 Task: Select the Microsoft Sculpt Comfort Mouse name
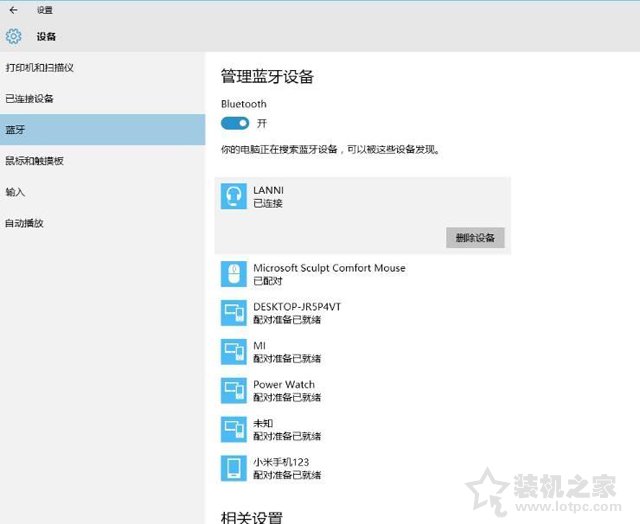click(x=329, y=268)
